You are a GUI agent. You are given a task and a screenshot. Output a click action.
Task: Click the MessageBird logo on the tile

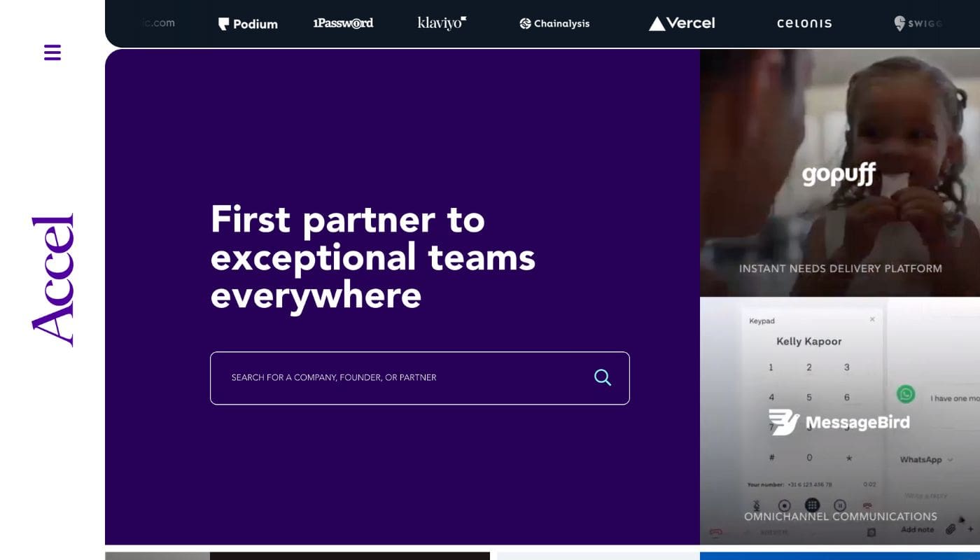pyautogui.click(x=839, y=422)
